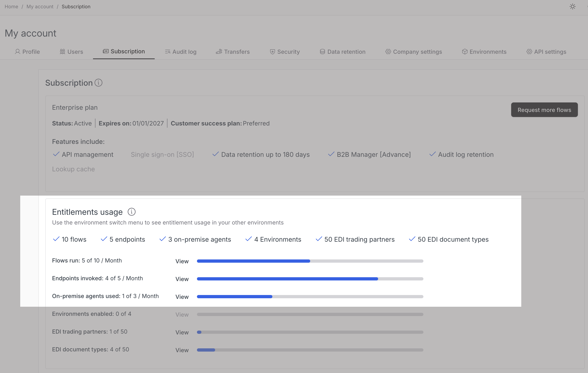View details for EDI trading partners

tap(182, 332)
